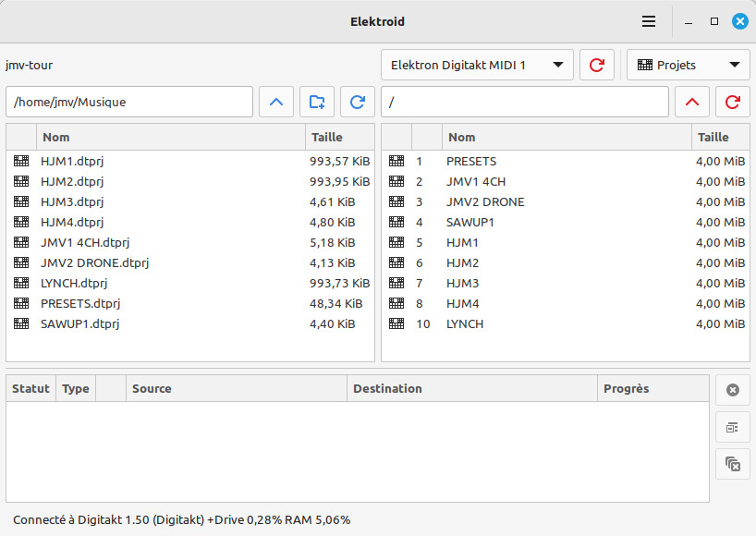Click project icon beside PRESETS.dtprj
Image resolution: width=756 pixels, height=536 pixels.
[21, 303]
